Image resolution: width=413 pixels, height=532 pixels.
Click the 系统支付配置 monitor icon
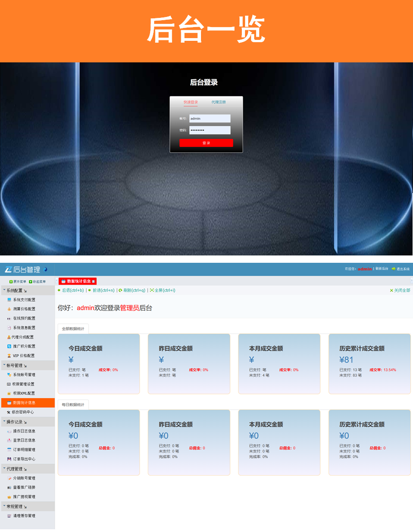(x=9, y=299)
